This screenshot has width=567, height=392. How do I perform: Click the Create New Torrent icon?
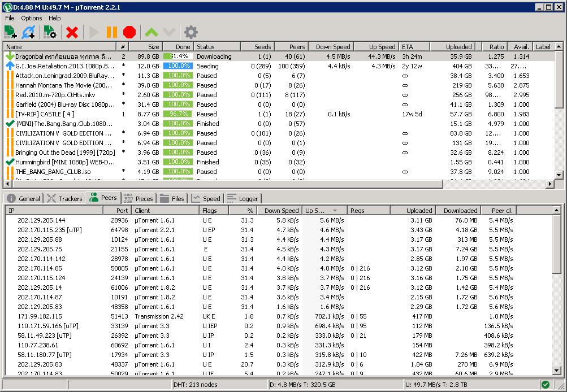coord(50,32)
